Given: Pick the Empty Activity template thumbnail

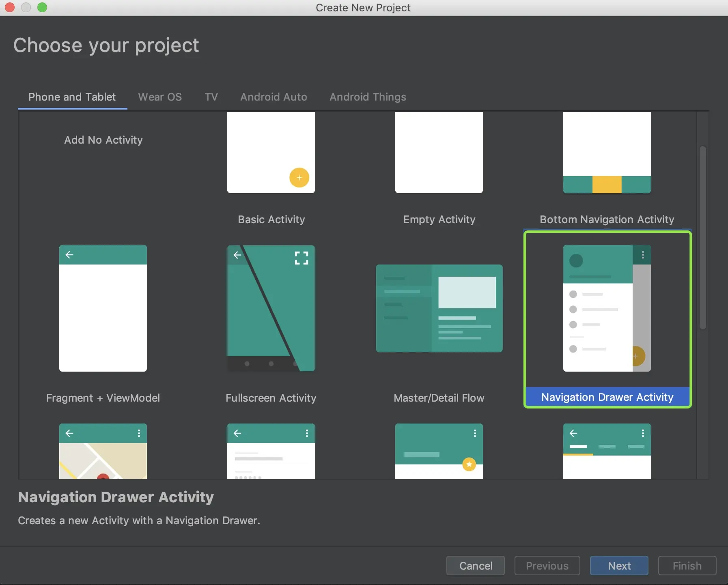Looking at the screenshot, I should [x=439, y=153].
